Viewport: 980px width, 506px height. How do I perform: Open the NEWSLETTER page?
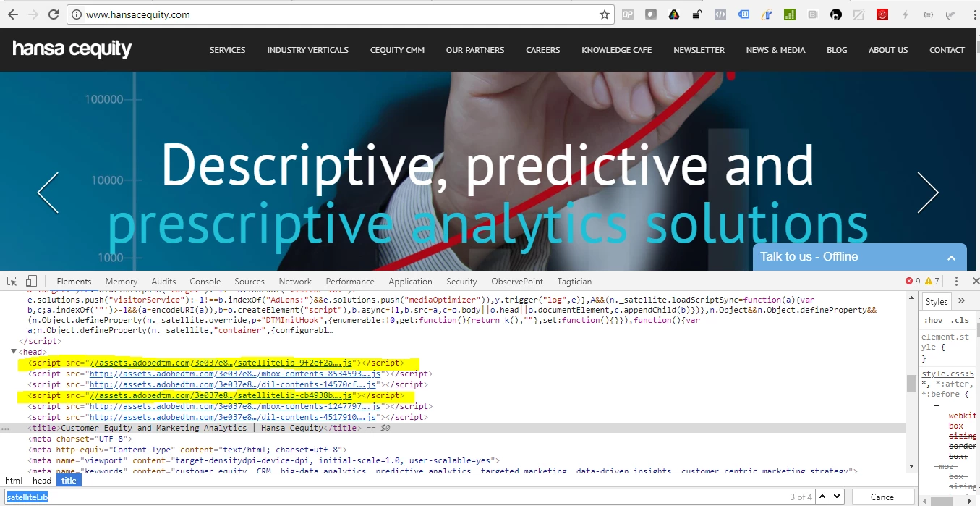699,50
